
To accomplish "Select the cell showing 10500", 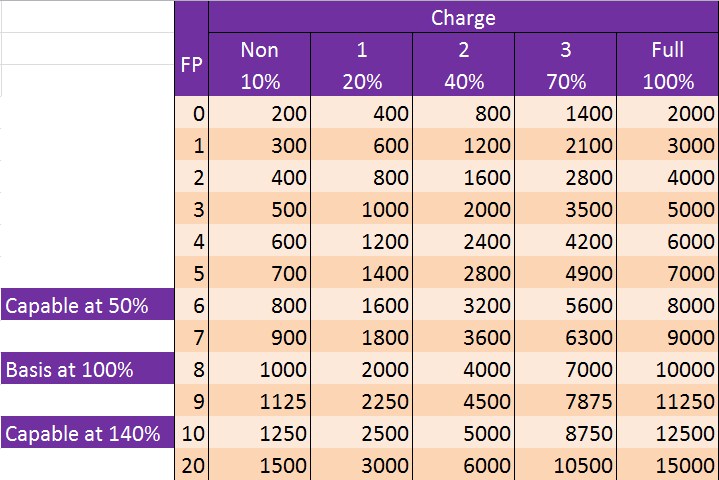I will click(x=565, y=466).
